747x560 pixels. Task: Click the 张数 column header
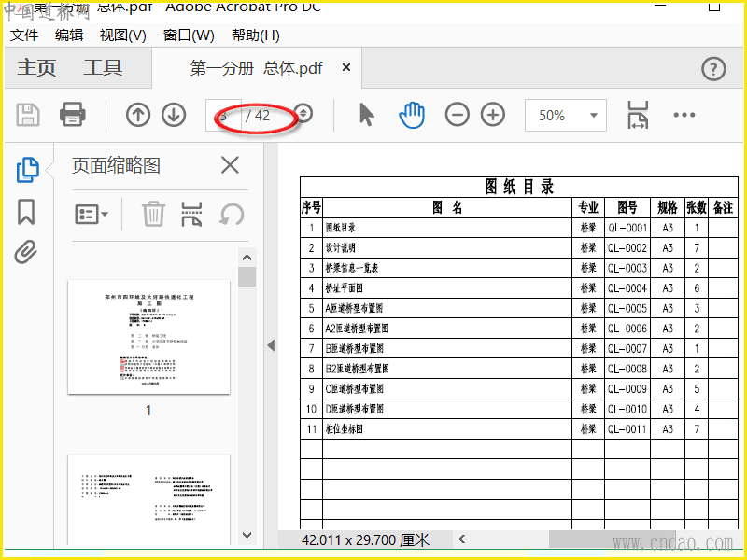tap(696, 207)
